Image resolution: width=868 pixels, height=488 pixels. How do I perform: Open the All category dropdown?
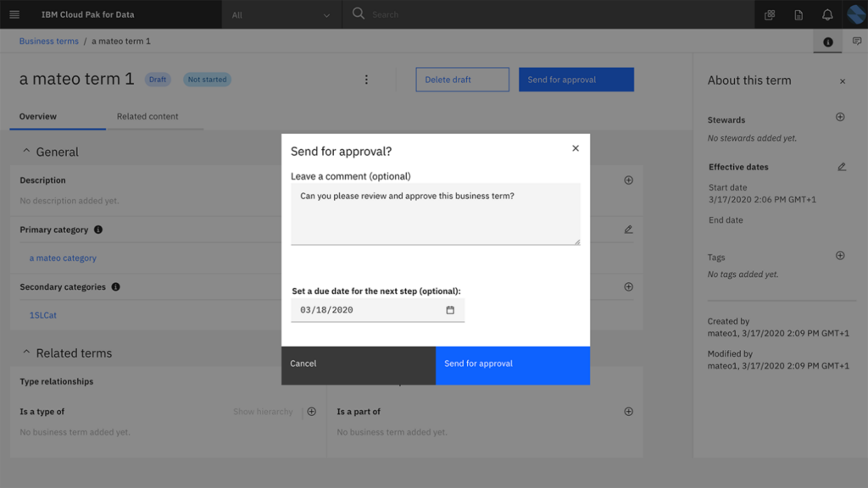point(280,14)
